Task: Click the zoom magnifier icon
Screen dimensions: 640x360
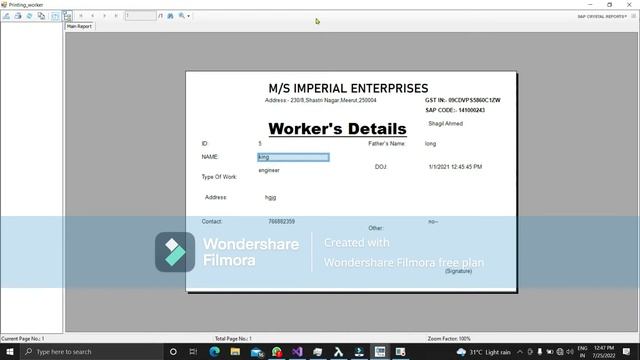Action: coord(182,16)
